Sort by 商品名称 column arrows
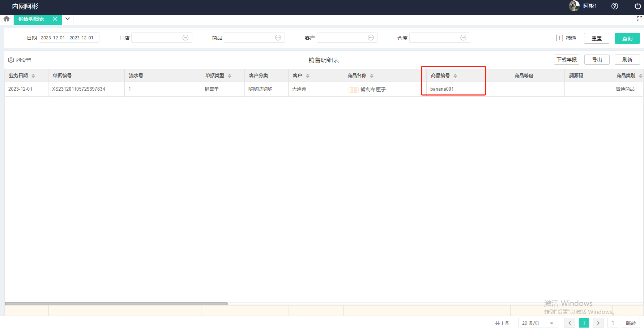The image size is (644, 329). click(x=372, y=76)
